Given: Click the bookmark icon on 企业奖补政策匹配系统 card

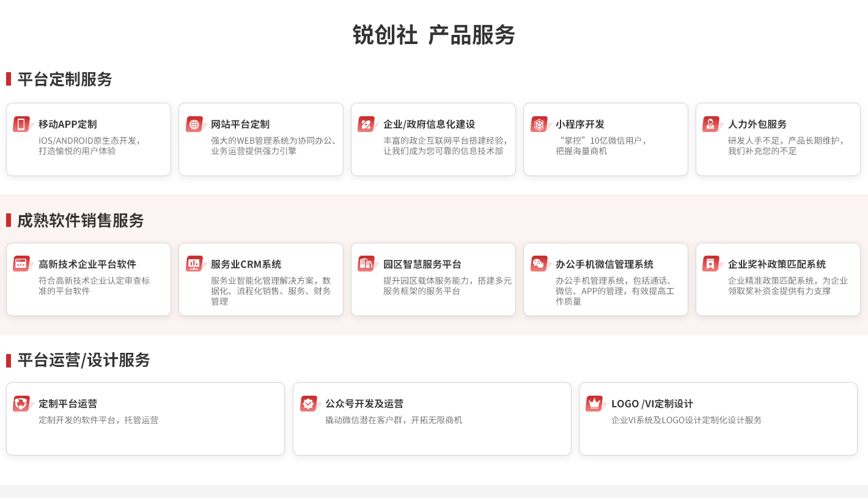Looking at the screenshot, I should [x=712, y=264].
